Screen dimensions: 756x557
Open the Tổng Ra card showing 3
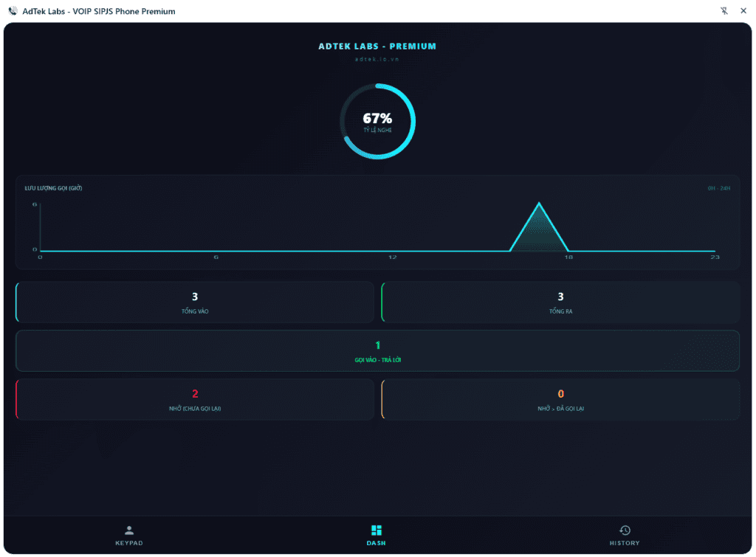point(560,302)
